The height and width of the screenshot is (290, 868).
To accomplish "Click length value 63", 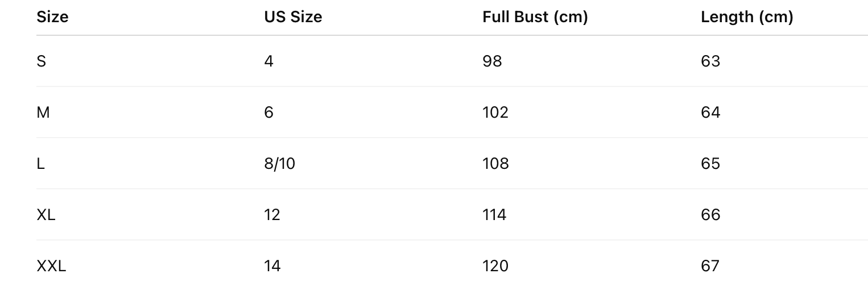I will [x=710, y=61].
